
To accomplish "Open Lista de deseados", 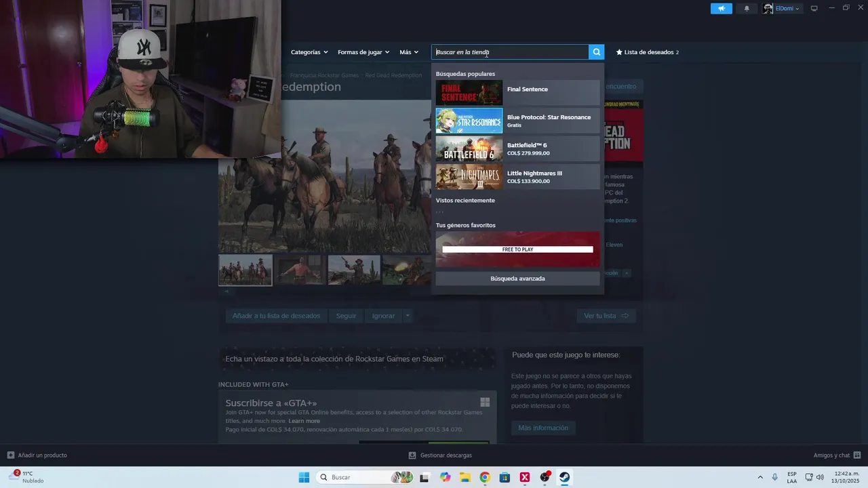I will click(x=648, y=52).
